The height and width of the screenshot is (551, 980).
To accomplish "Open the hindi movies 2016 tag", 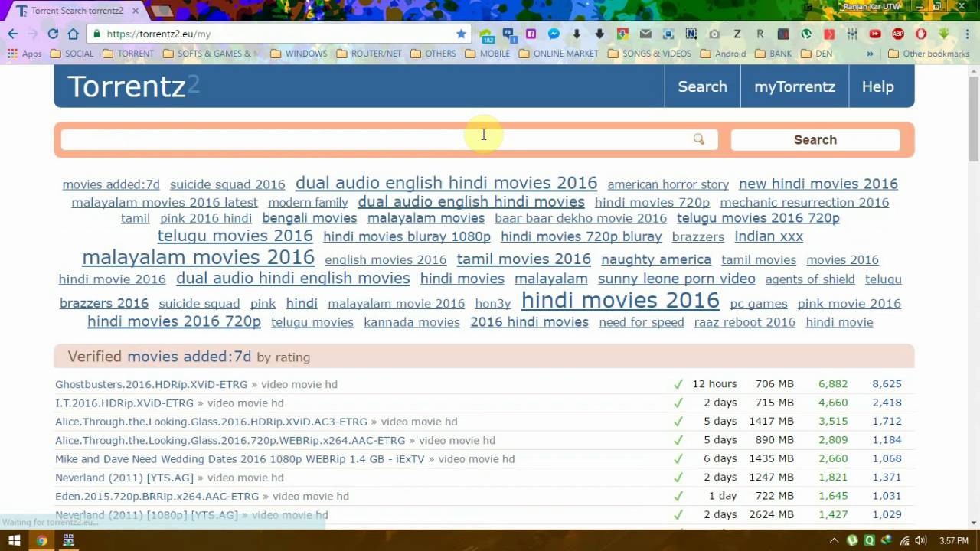I will pos(620,300).
